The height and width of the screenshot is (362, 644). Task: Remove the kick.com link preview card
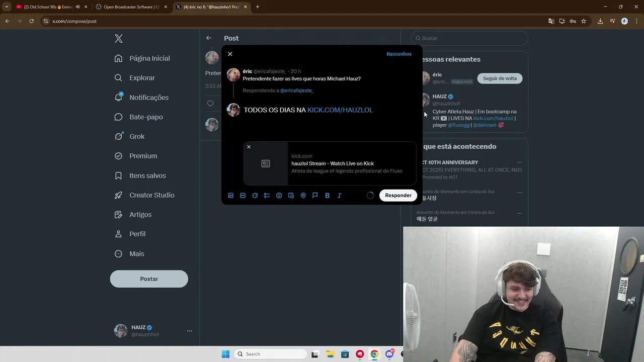click(x=249, y=147)
